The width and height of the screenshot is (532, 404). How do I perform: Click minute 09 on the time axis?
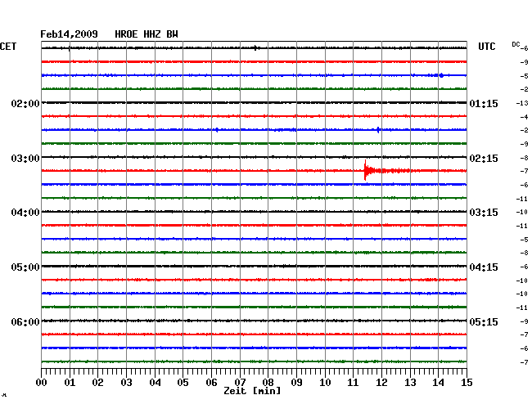point(296,383)
